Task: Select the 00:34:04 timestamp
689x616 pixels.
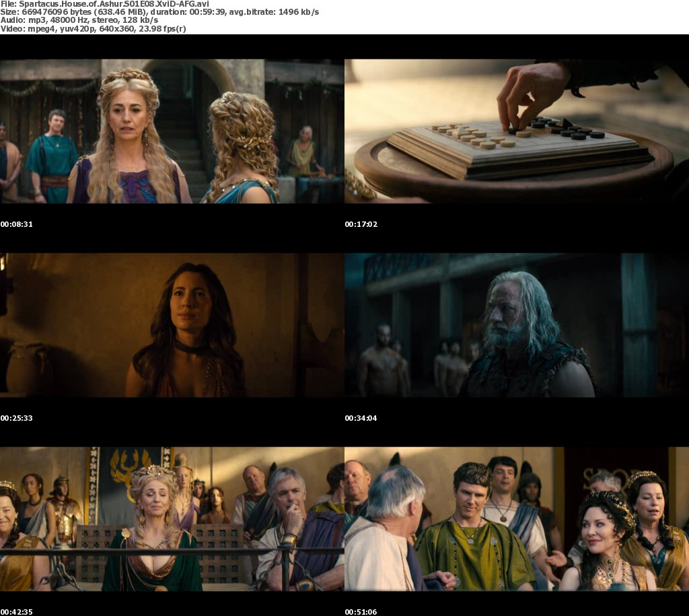Action: point(361,418)
